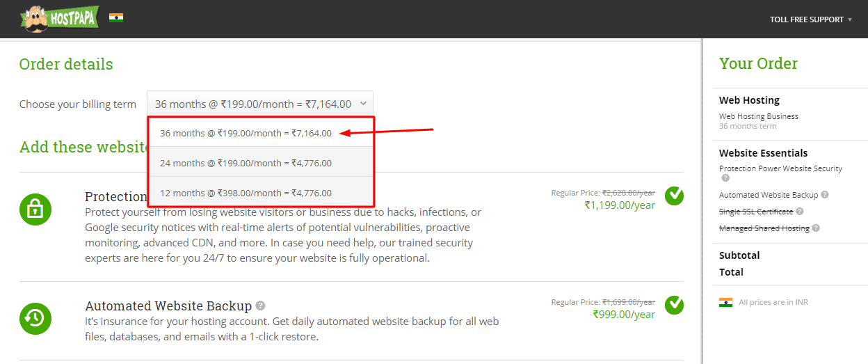Expand the Toll Free Support menu

click(811, 19)
